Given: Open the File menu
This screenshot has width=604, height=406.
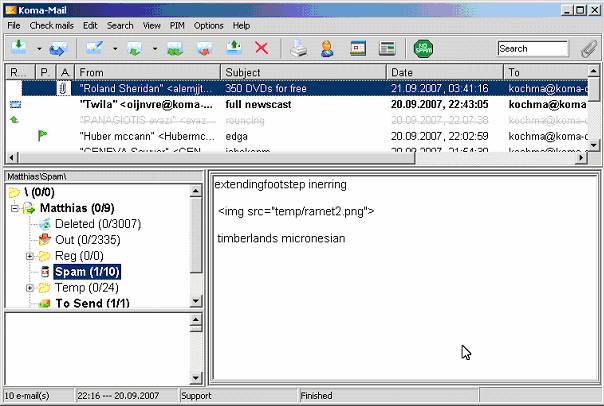Looking at the screenshot, I should [14, 26].
